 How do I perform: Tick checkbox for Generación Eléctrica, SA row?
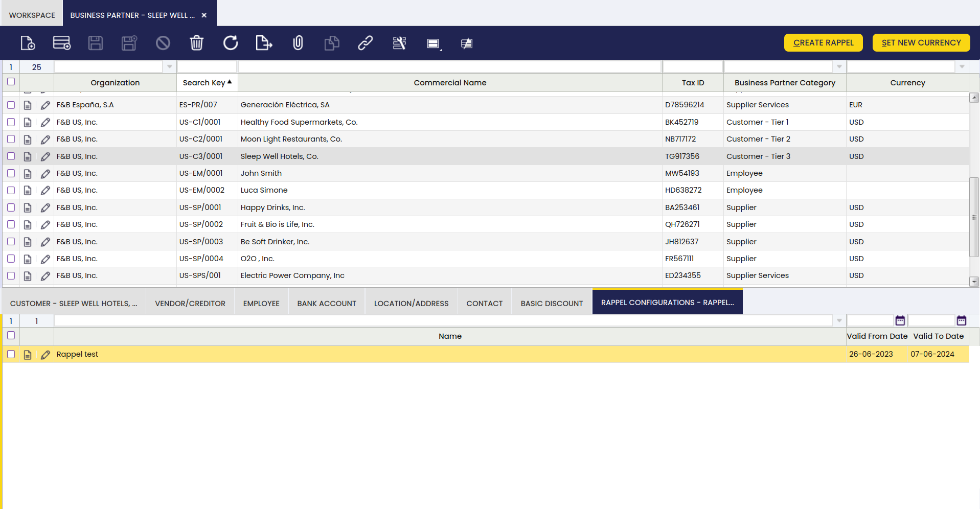point(11,105)
